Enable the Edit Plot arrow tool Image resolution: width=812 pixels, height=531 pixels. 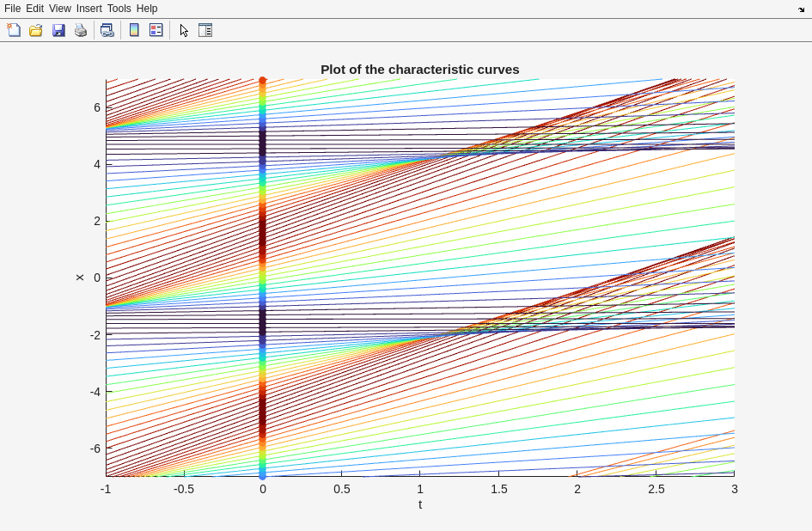184,30
